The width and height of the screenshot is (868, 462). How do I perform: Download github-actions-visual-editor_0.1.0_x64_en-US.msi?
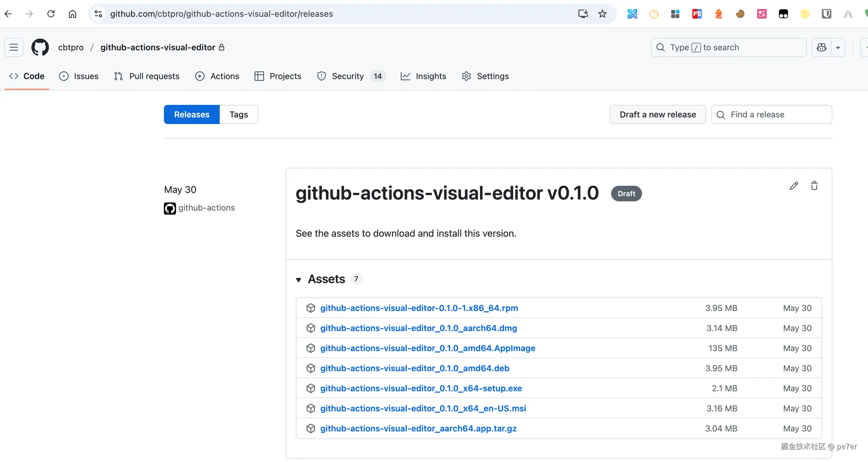423,408
